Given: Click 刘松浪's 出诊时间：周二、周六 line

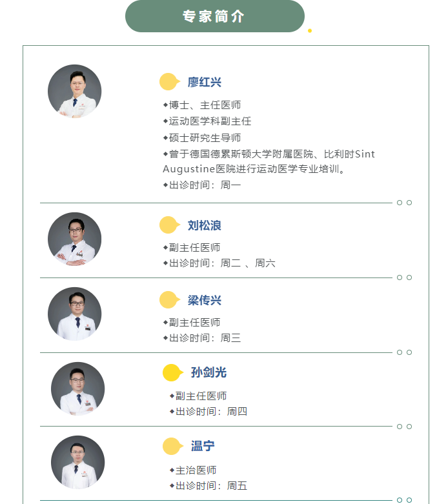Looking at the screenshot, I should click(221, 263).
